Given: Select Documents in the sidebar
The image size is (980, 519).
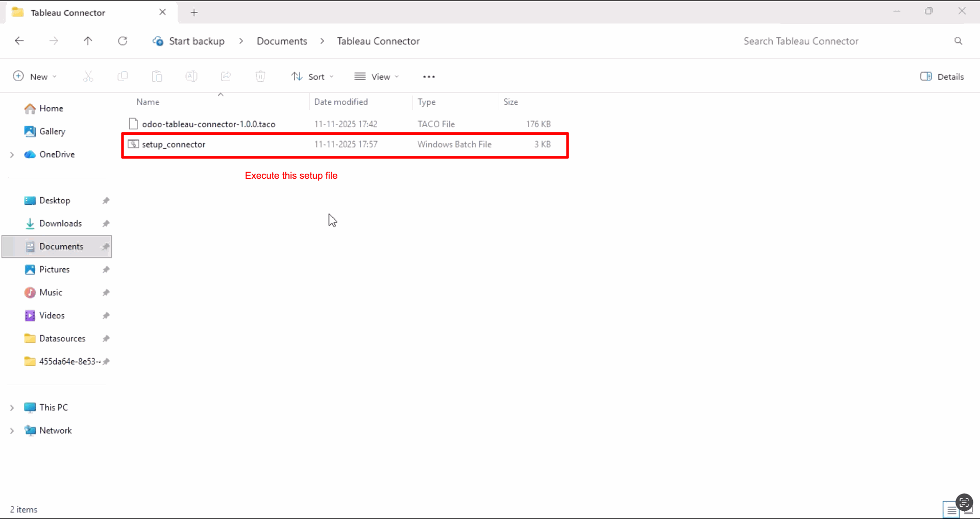Looking at the screenshot, I should (x=57, y=247).
